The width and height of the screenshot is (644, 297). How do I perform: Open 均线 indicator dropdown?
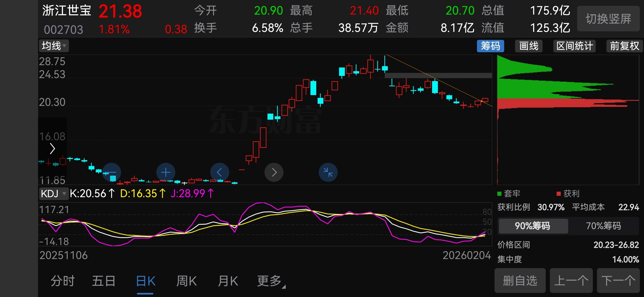click(54, 46)
